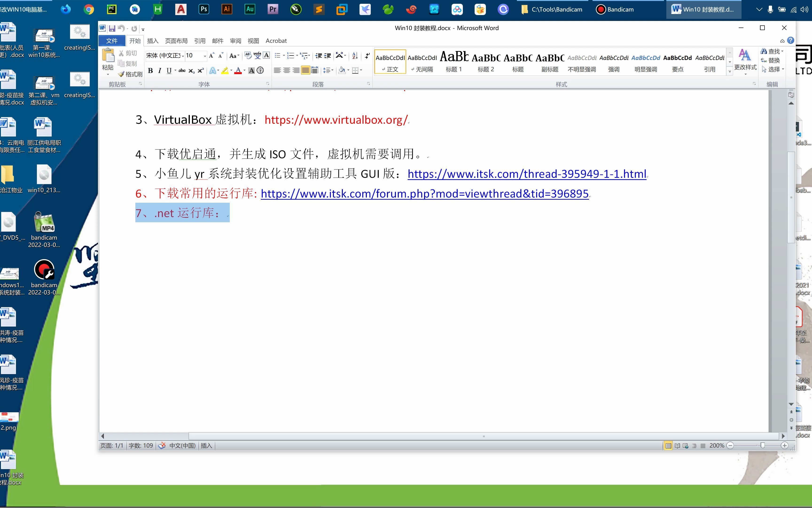
Task: Click the Format Painter (格式刷) button
Action: [130, 74]
